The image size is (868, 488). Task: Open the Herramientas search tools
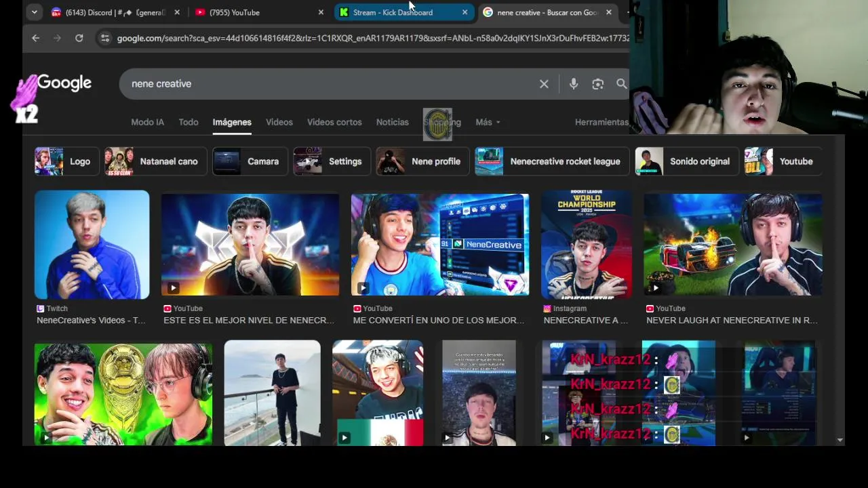coord(601,122)
